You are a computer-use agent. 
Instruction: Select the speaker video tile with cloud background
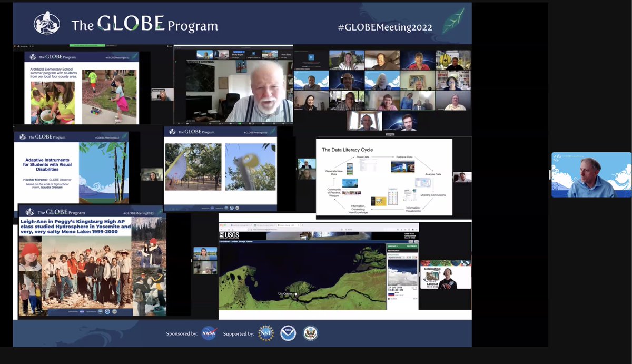591,175
